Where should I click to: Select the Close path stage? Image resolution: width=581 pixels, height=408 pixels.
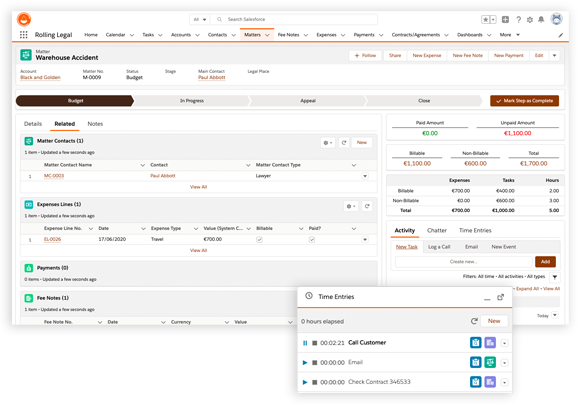click(x=424, y=101)
